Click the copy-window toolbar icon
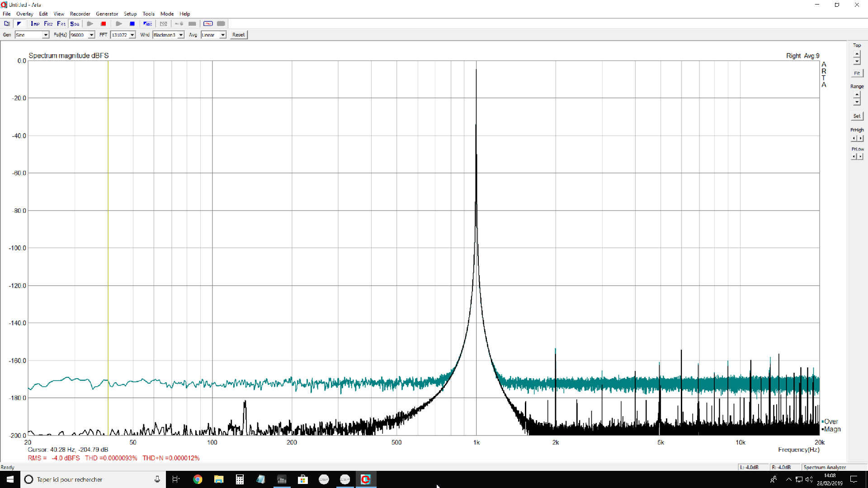The height and width of the screenshot is (488, 868). click(x=7, y=23)
